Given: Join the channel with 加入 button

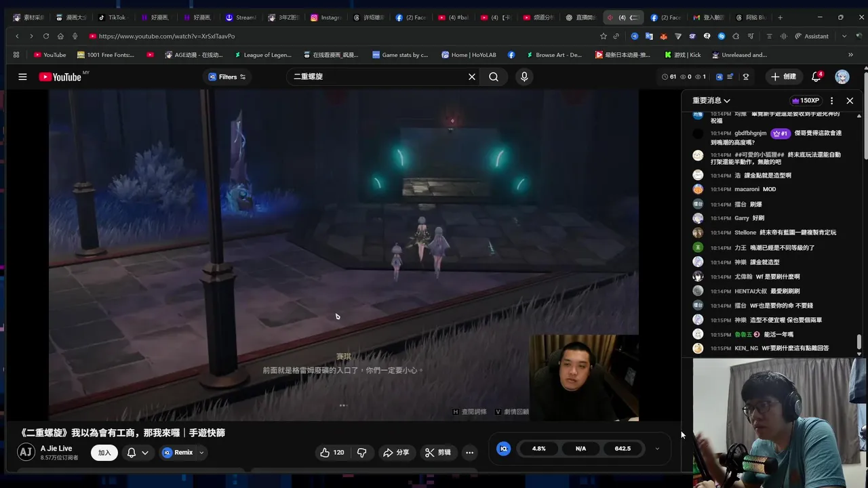Looking at the screenshot, I should point(104,453).
